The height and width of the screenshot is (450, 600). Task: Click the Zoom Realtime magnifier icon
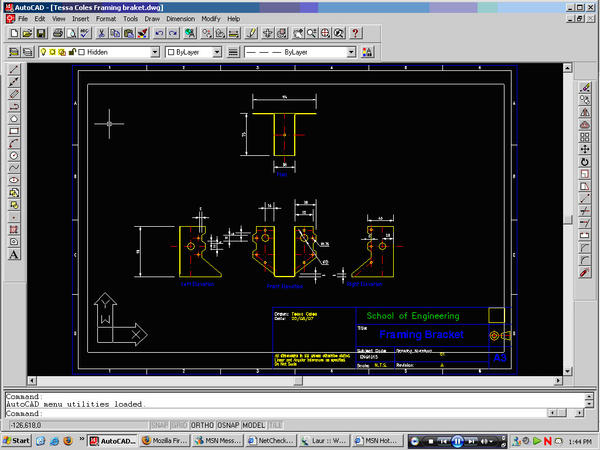pyautogui.click(x=311, y=33)
